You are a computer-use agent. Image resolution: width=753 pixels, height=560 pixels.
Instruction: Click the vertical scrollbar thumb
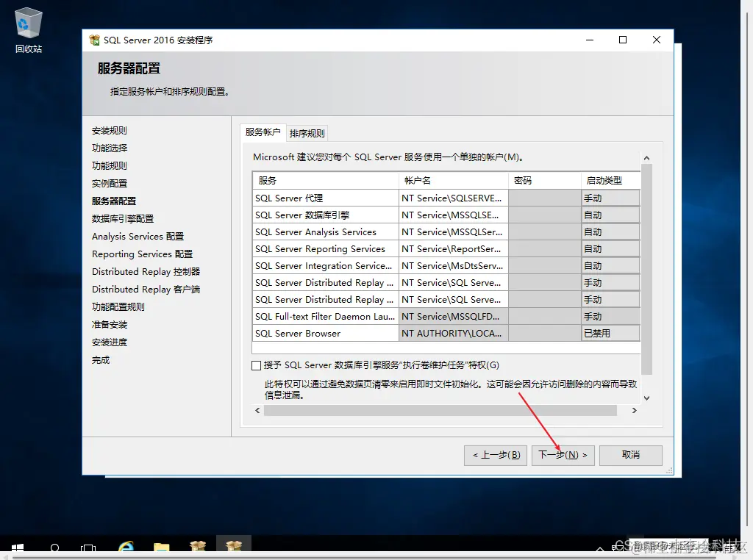pyautogui.click(x=647, y=269)
